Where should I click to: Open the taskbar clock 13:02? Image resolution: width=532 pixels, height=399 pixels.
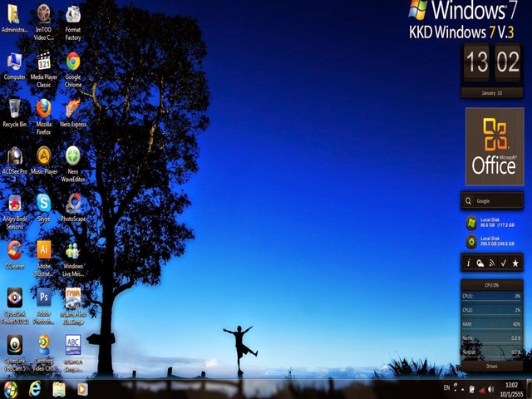[512, 390]
